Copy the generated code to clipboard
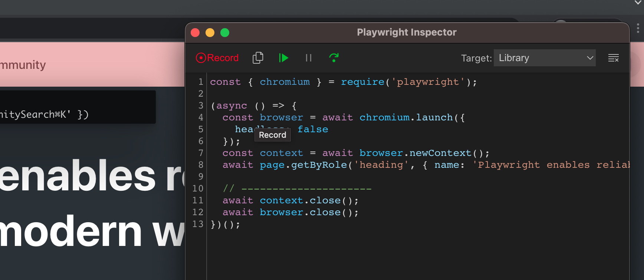 point(258,58)
